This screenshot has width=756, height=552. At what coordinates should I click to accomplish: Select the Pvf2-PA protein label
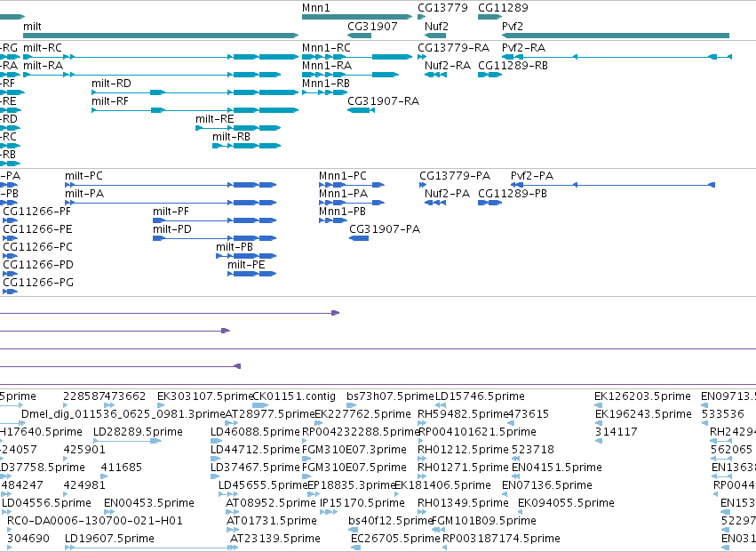pos(532,176)
